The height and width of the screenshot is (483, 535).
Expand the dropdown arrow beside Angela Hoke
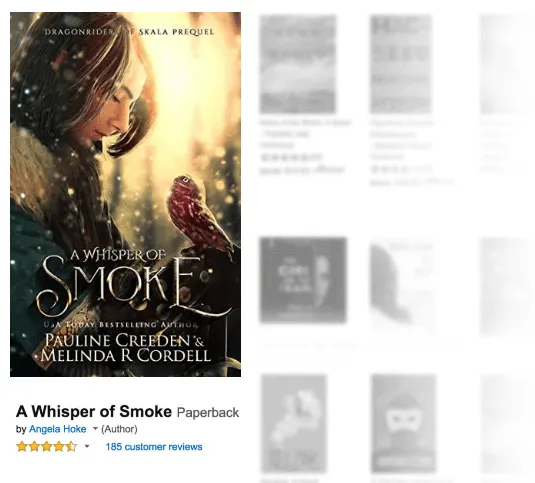coord(95,428)
